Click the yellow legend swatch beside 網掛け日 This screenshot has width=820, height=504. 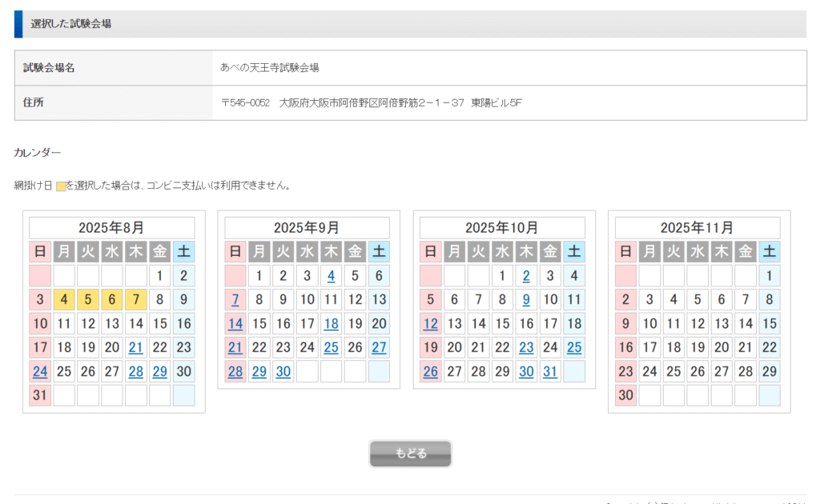tap(61, 186)
